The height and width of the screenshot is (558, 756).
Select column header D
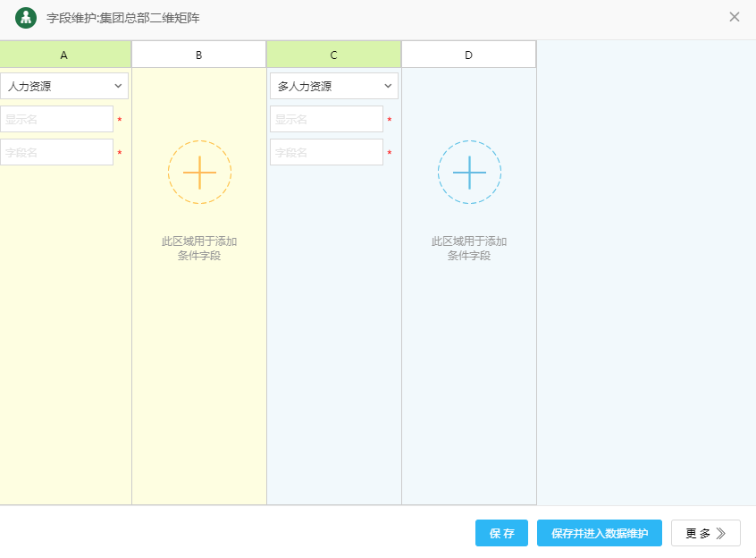click(468, 55)
